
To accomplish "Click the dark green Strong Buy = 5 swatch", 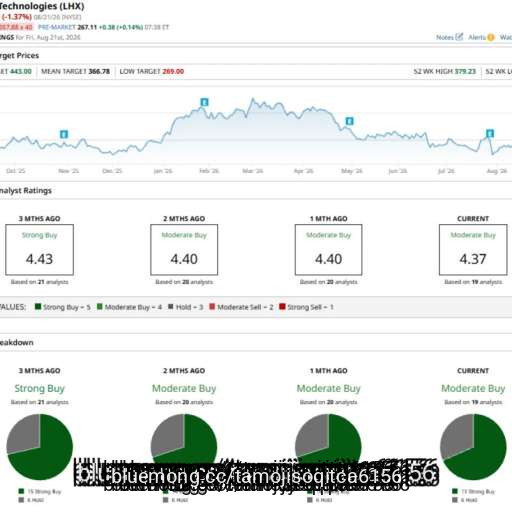I will (x=38, y=306).
